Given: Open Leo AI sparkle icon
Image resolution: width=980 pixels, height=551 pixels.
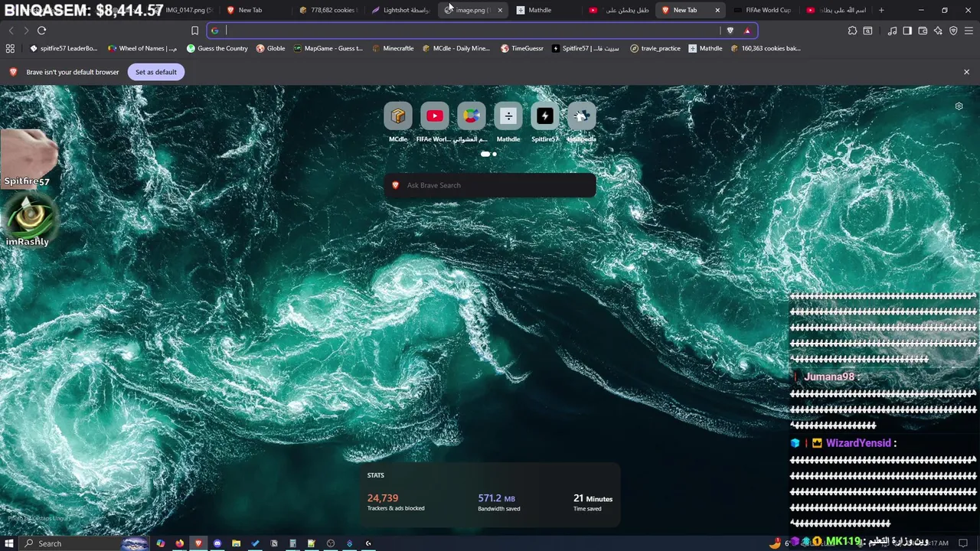Looking at the screenshot, I should [x=938, y=31].
